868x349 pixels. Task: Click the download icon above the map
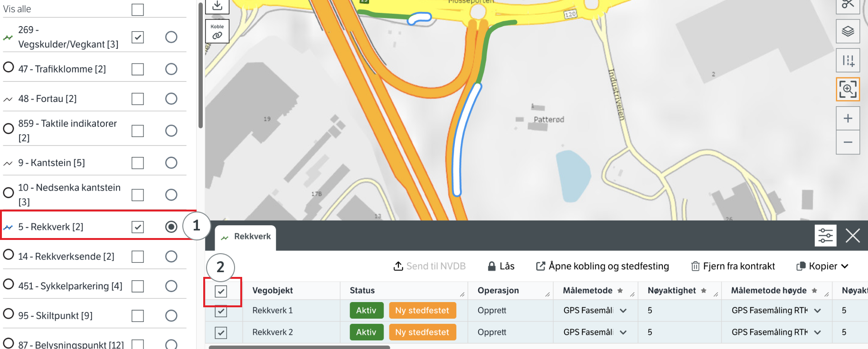pyautogui.click(x=217, y=6)
